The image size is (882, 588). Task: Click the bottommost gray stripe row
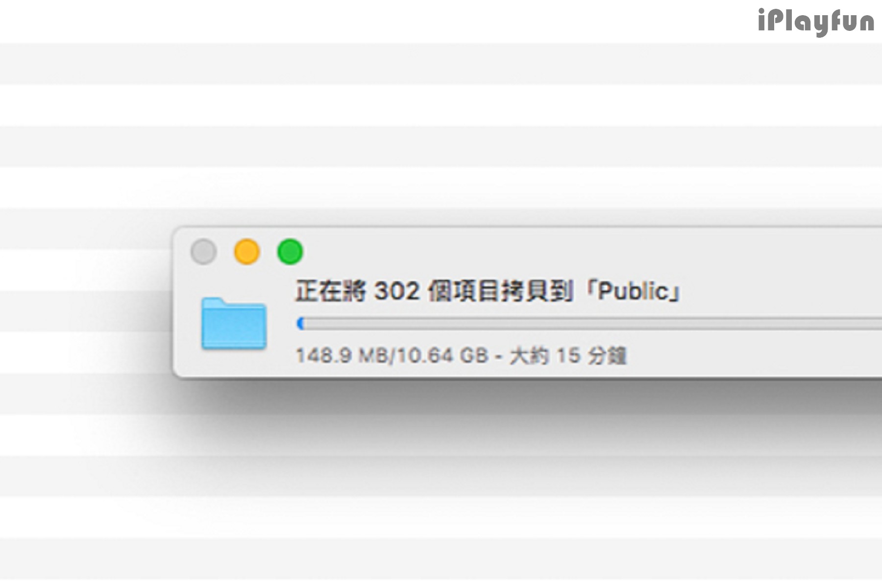click(x=441, y=559)
